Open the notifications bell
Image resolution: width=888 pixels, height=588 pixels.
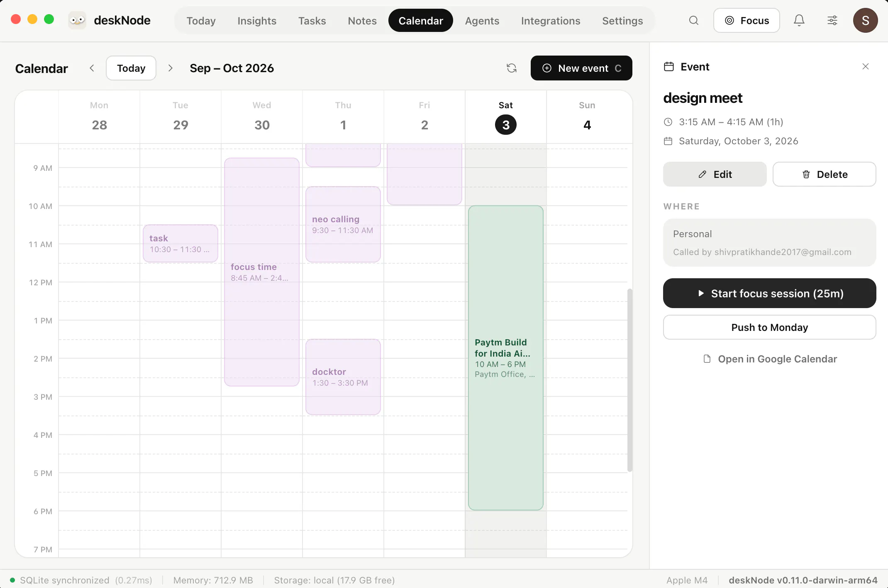[x=799, y=20]
